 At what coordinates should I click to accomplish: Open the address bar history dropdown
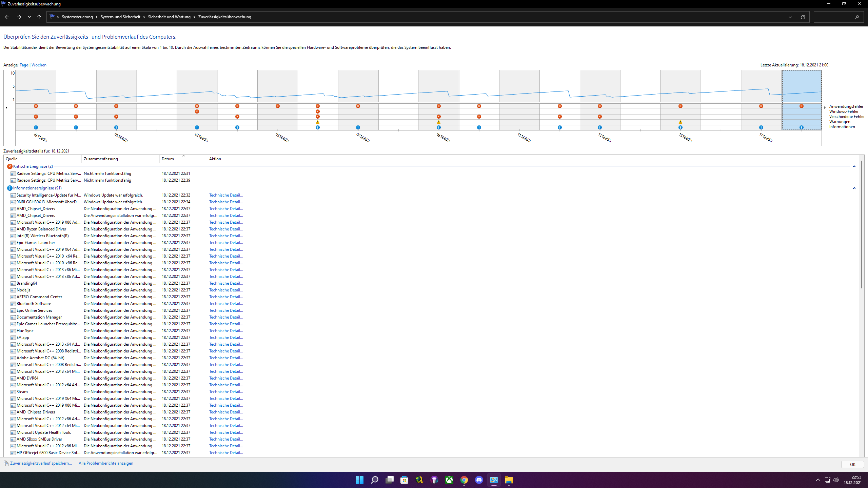coord(790,17)
